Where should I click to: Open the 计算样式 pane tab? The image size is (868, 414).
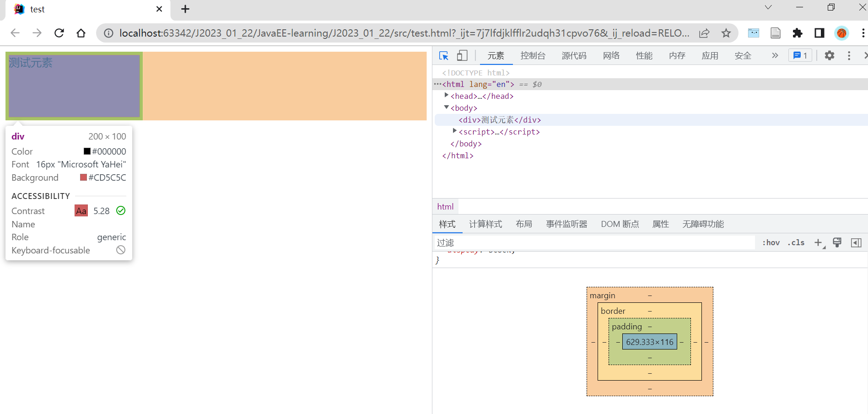tap(485, 224)
